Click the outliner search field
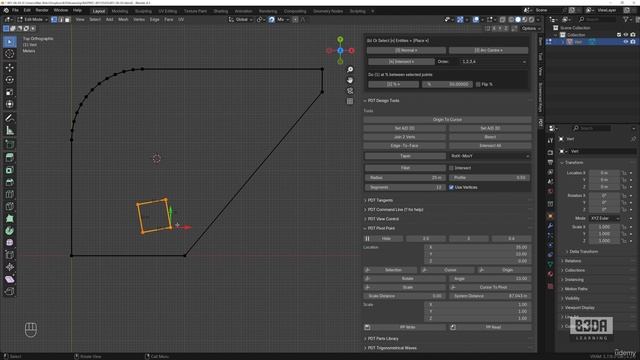This screenshot has width=640, height=360. click(x=596, y=19)
